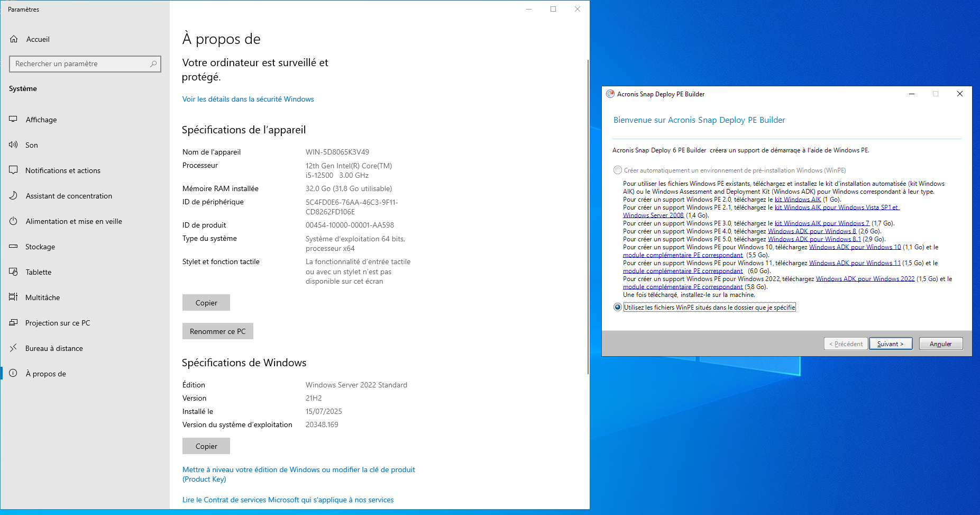The width and height of the screenshot is (980, 515).
Task: Click the À propos de info icon
Action: coord(13,374)
